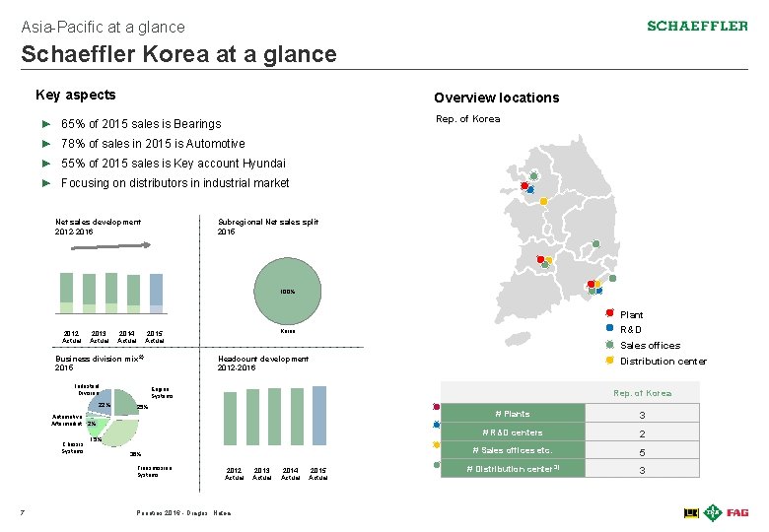This screenshot has width=769, height=532.
Task: Click the green INA diamond logo
Action: tap(712, 512)
